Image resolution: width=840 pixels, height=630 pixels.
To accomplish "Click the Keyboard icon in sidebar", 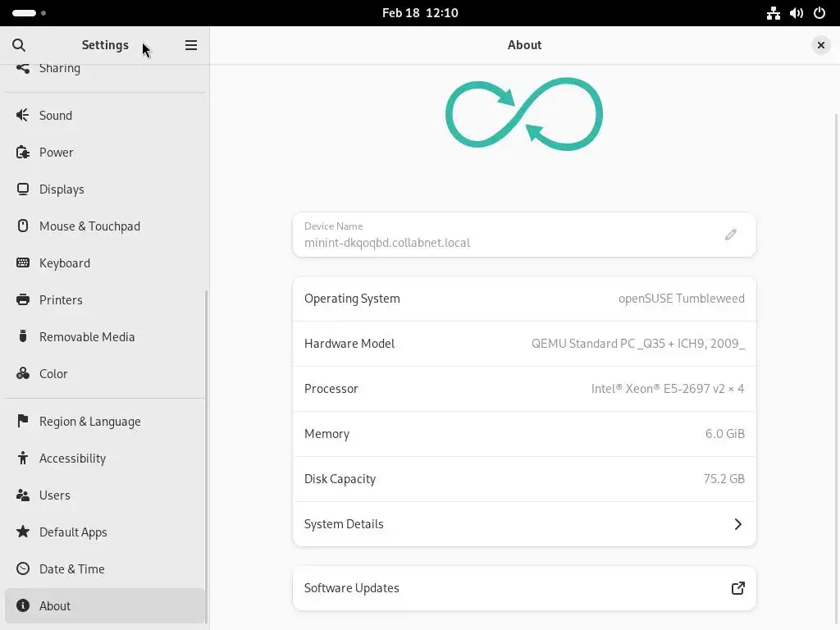I will click(22, 262).
